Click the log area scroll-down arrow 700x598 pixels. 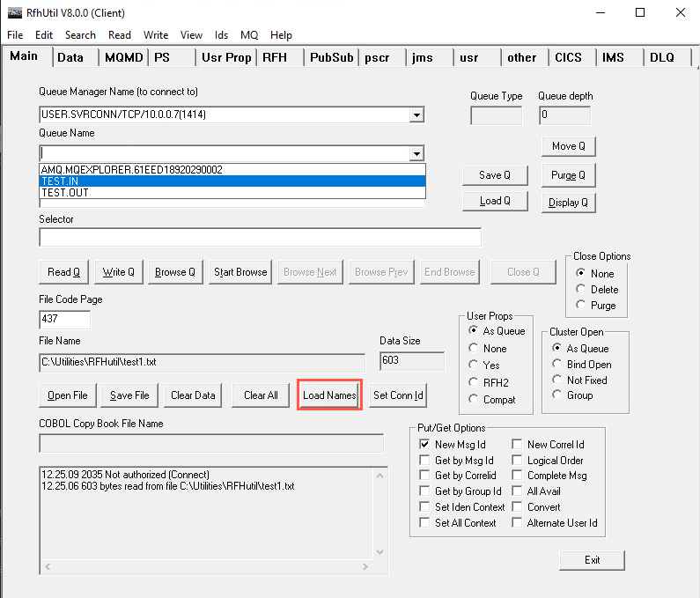(379, 552)
